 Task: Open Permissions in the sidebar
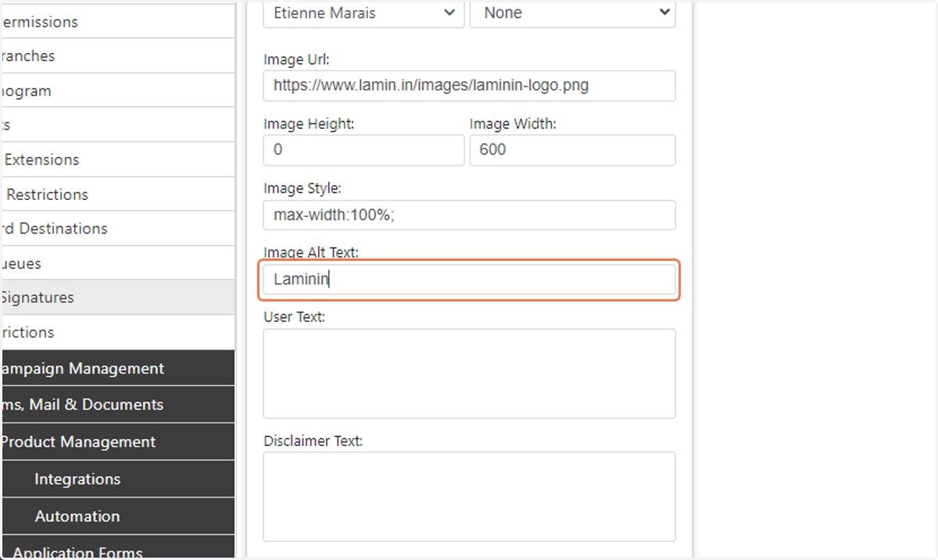point(117,22)
